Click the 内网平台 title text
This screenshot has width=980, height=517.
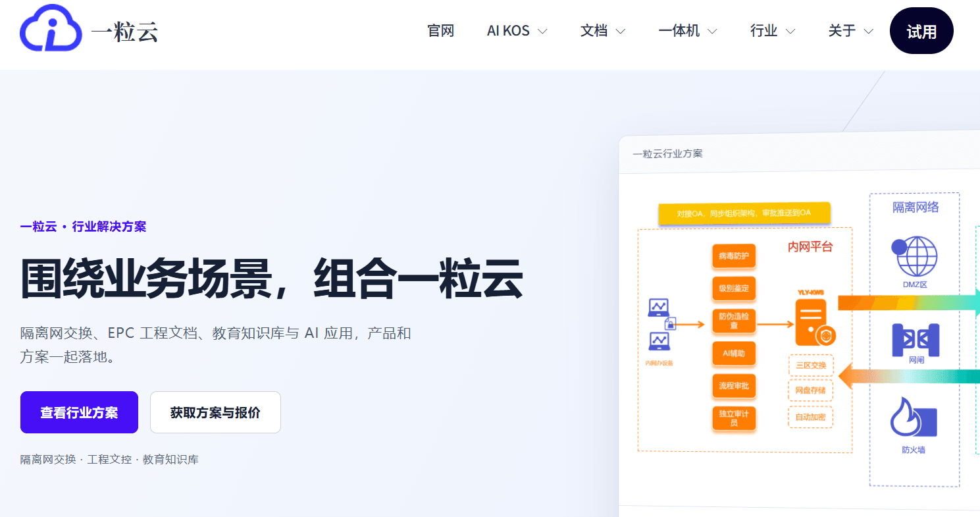[x=810, y=247]
